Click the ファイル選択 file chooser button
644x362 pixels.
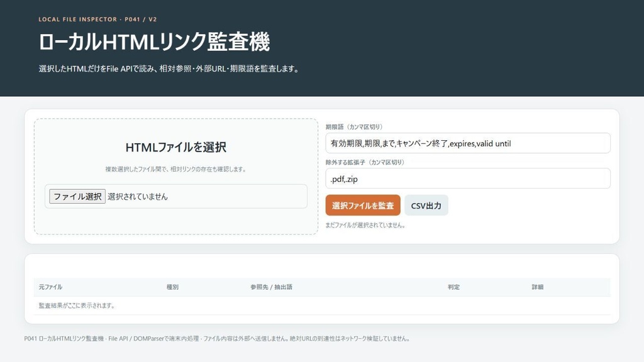[77, 196]
